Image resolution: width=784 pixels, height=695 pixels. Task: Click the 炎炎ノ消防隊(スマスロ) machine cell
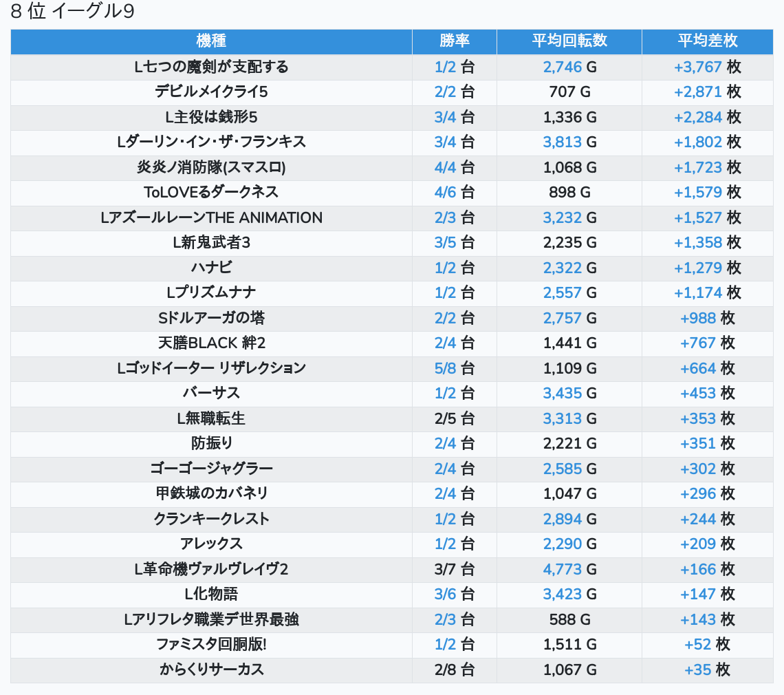click(211, 167)
